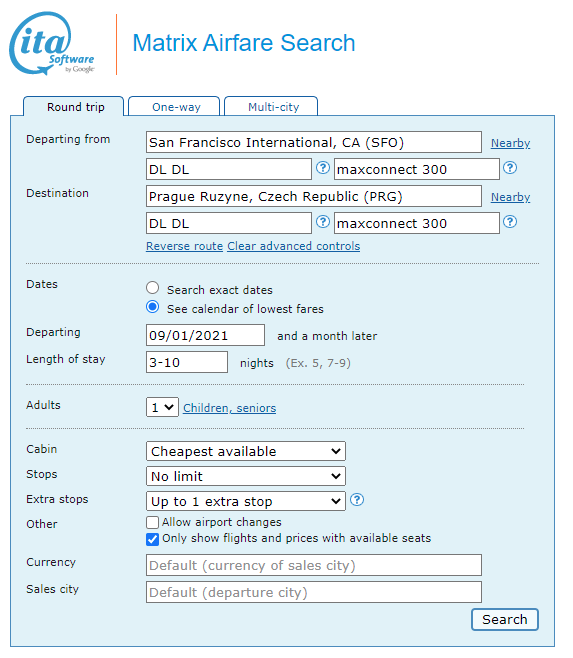Image resolution: width=573 pixels, height=658 pixels.
Task: Select See calendar of lowest fares option
Action: pyautogui.click(x=152, y=307)
